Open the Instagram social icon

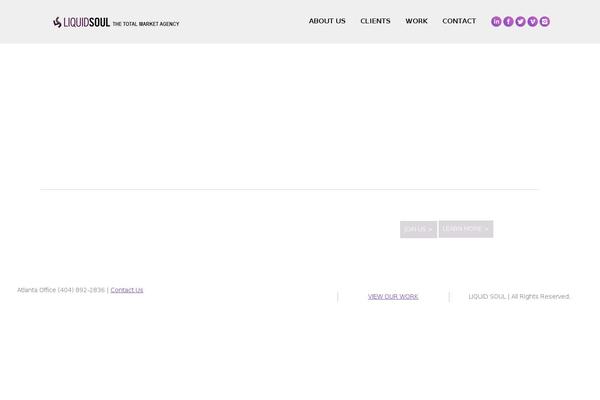(x=545, y=21)
